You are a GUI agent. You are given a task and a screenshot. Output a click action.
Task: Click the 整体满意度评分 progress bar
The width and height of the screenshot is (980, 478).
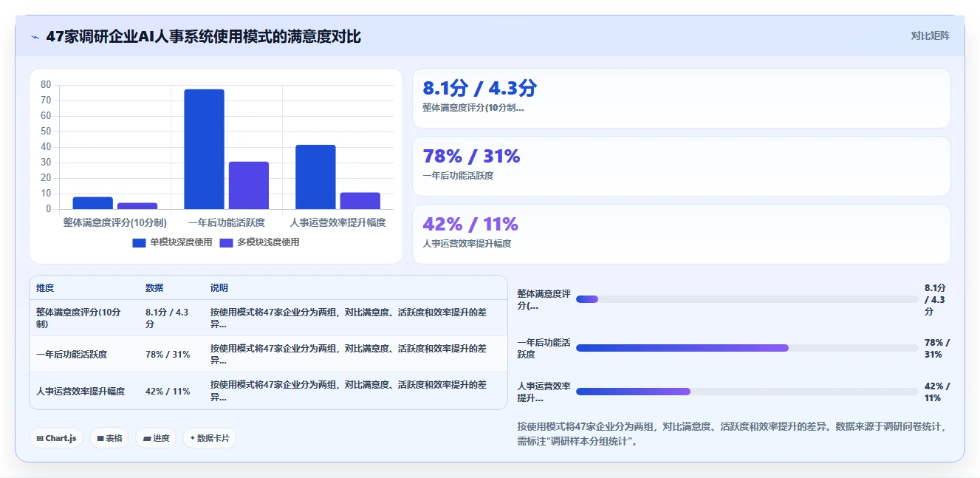point(747,299)
